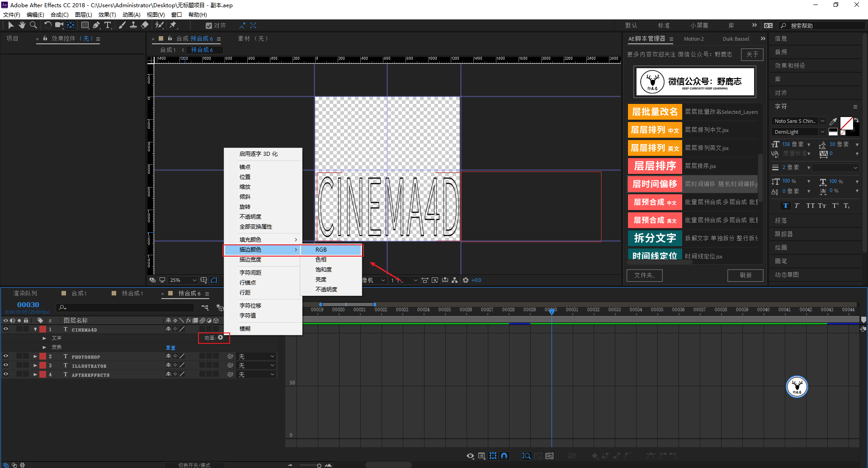Select the Hand tool
Image resolution: width=868 pixels, height=468 pixels.
22,25
